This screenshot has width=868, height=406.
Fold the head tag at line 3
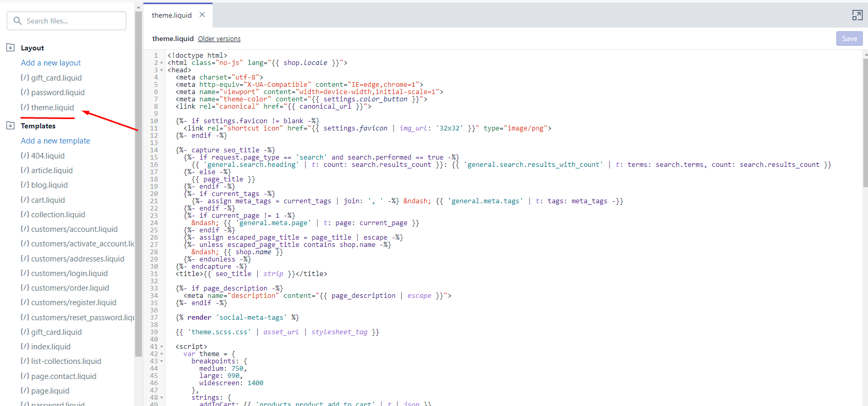[162, 70]
